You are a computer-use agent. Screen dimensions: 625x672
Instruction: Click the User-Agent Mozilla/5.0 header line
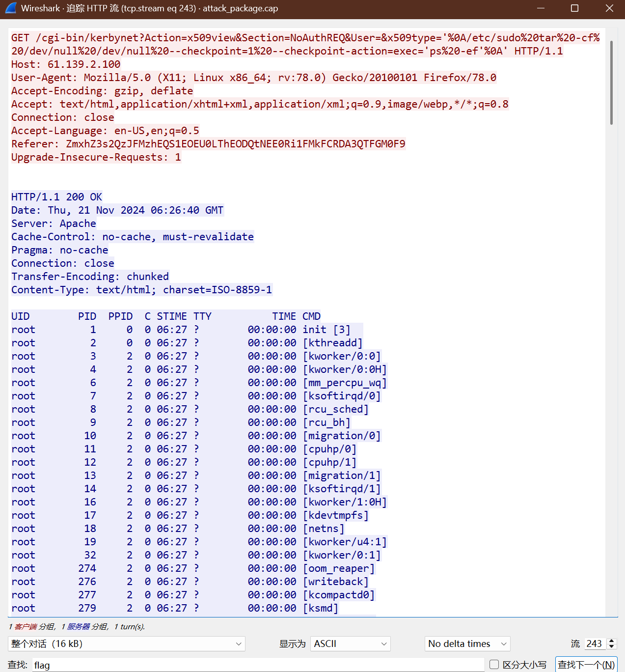tap(253, 78)
